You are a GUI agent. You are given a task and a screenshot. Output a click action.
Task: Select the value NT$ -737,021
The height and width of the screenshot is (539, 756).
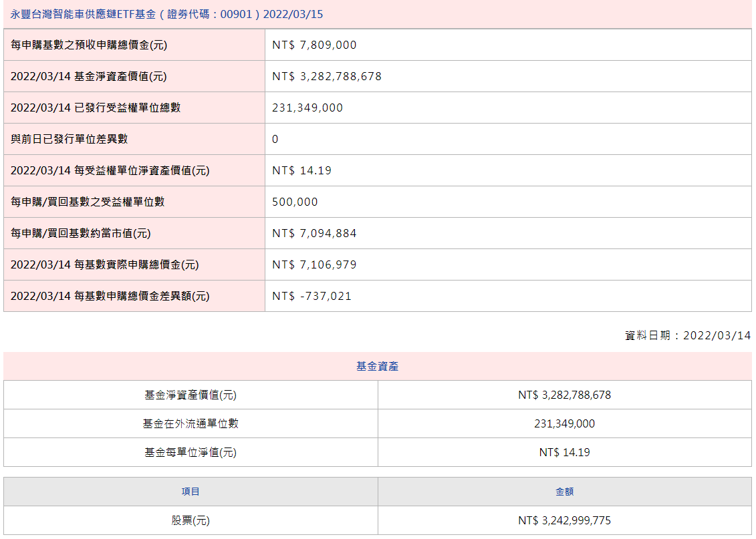point(312,297)
